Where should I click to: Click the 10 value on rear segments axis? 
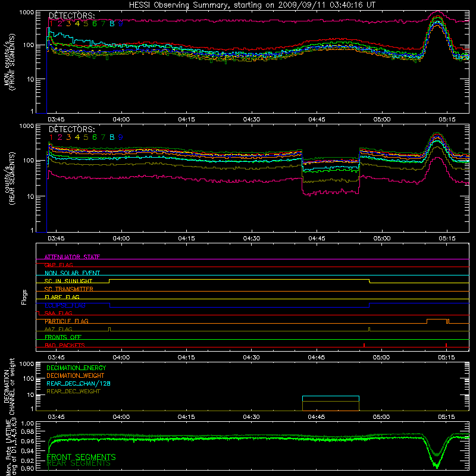(x=30, y=196)
